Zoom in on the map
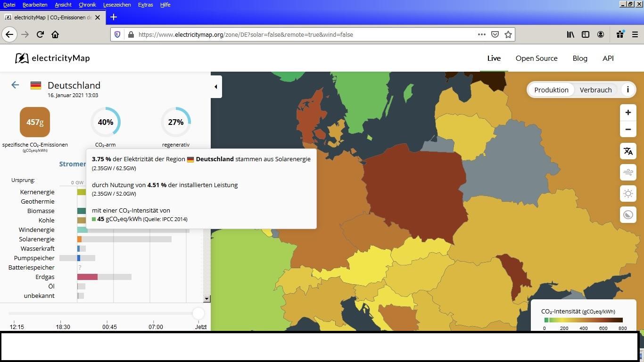644x362 pixels. click(x=628, y=113)
